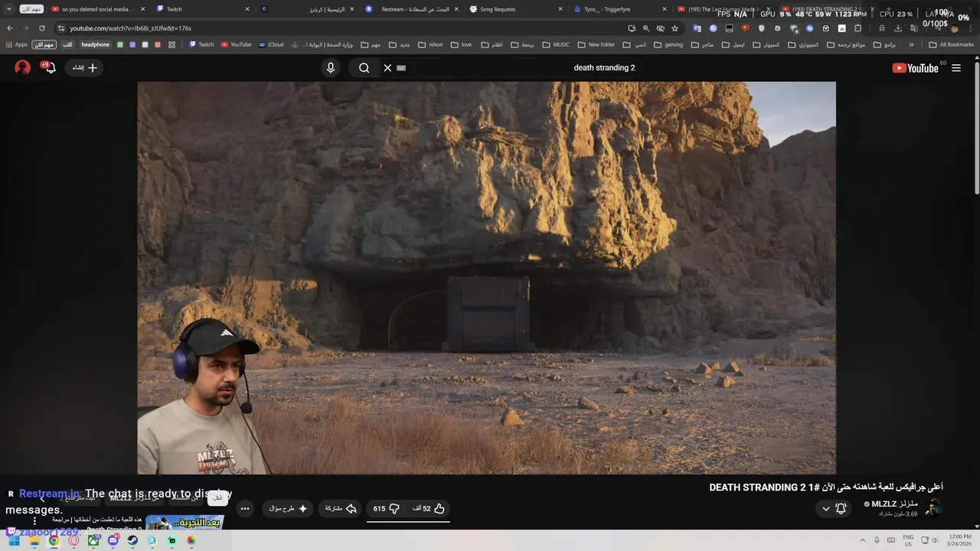Switch to the 'so you deleted social media' tab

point(96,9)
